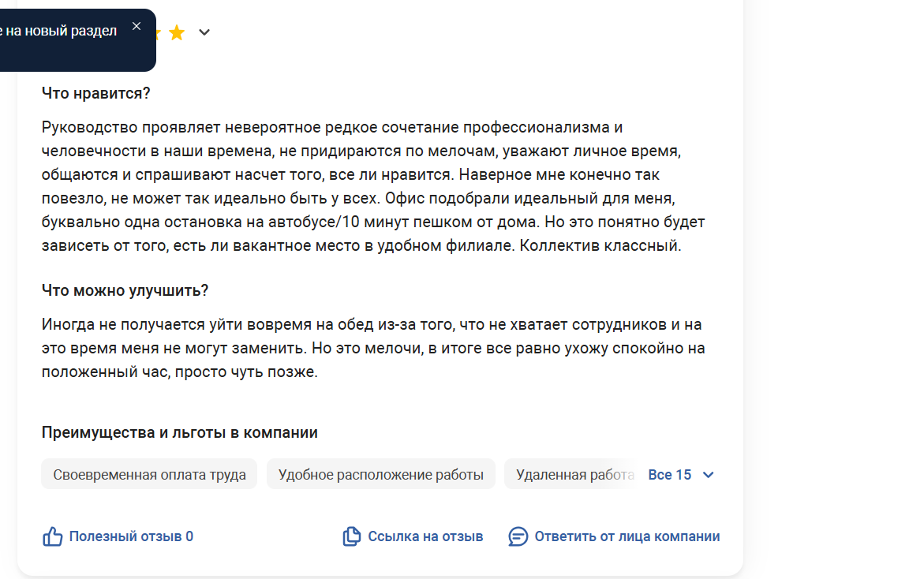
Task: Click the speech bubble reply icon
Action: click(x=518, y=536)
